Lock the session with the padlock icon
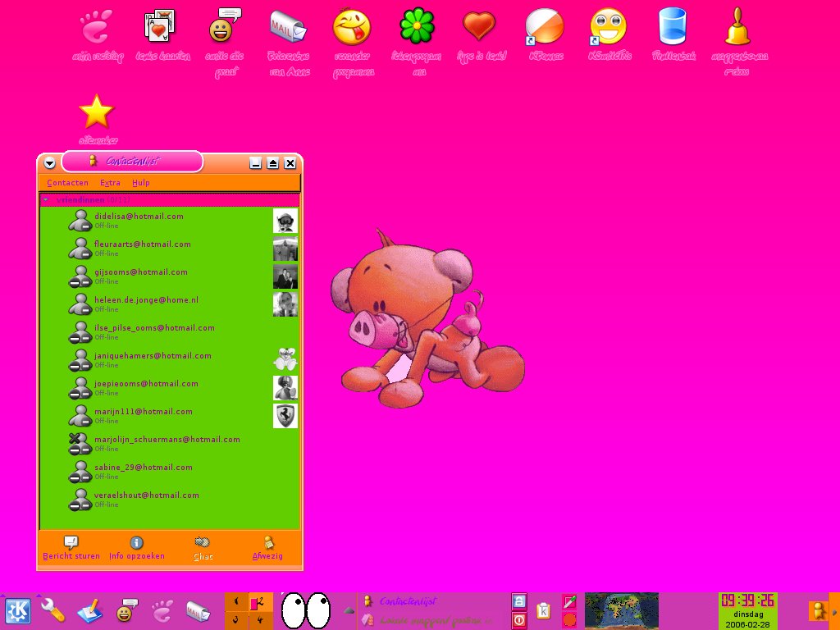Screen dimensions: 840x630 point(518,601)
